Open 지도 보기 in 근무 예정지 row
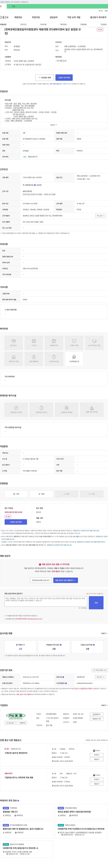The width and height of the screenshot is (108, 868). pyautogui.click(x=100, y=216)
